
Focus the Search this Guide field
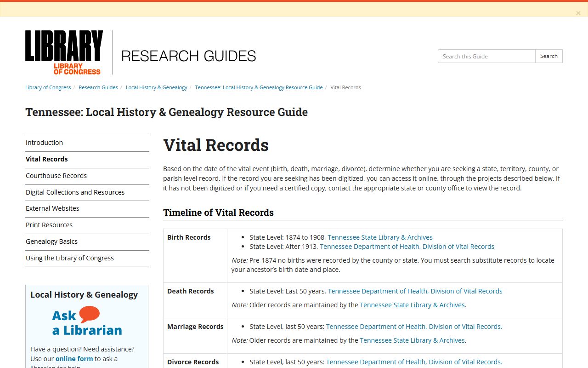click(486, 56)
